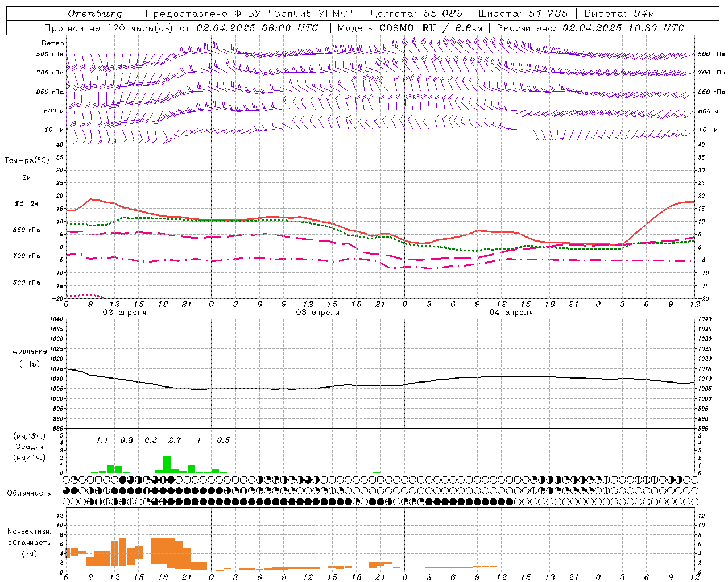This screenshot has width=728, height=582.
Task: Click the Тем-ра(°C) axis title
Action: (x=27, y=161)
